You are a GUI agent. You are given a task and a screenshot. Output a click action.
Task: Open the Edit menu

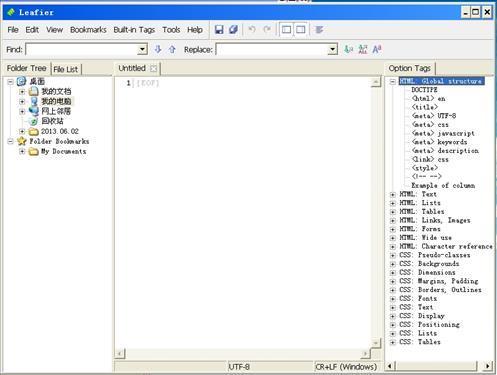point(32,30)
